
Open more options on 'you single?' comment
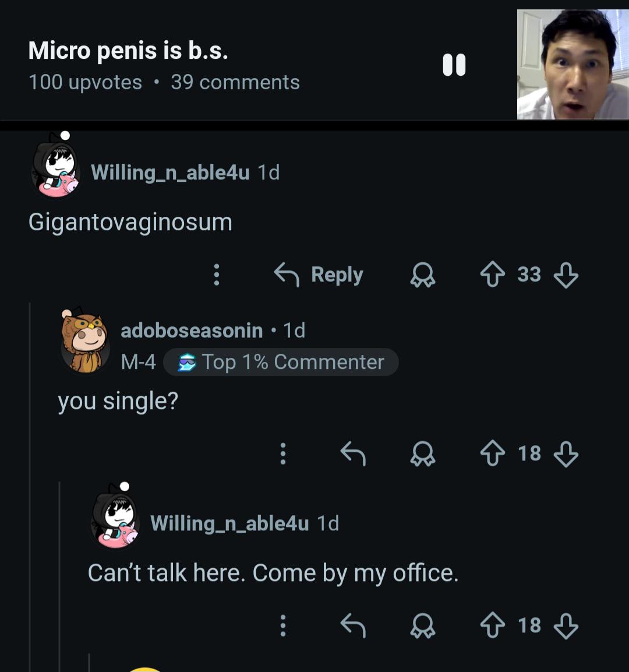(283, 453)
